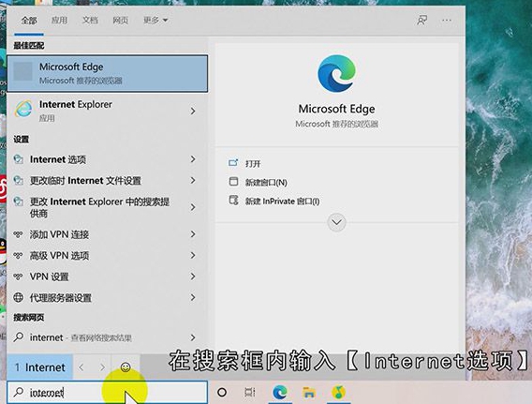Switch to the 网页 tab

click(121, 21)
